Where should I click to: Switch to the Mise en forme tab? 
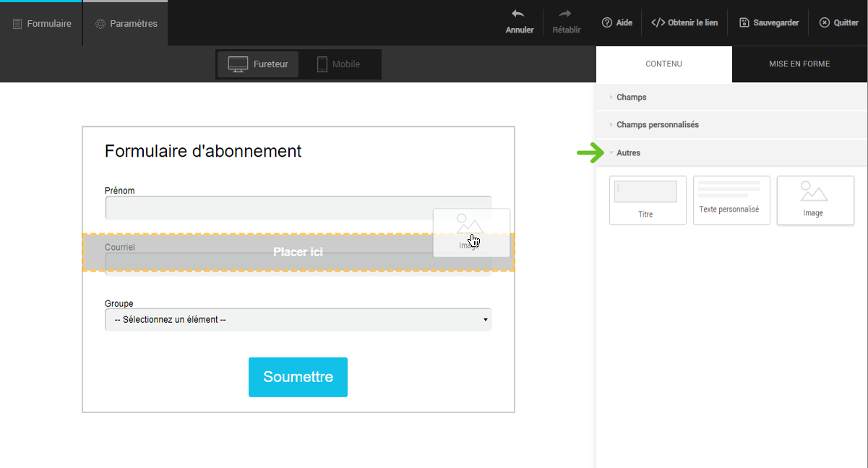click(x=799, y=64)
